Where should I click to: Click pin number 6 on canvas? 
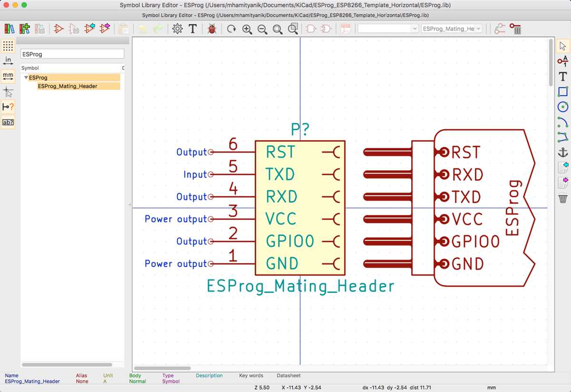click(233, 144)
